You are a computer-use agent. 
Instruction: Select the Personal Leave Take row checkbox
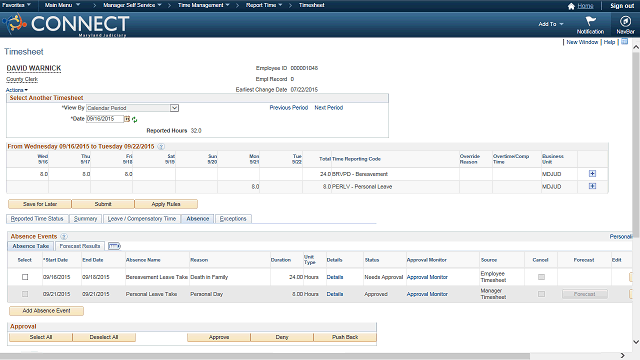click(x=25, y=294)
